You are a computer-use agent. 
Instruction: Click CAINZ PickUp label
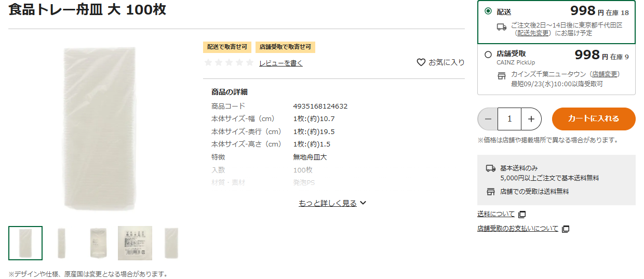tap(516, 62)
